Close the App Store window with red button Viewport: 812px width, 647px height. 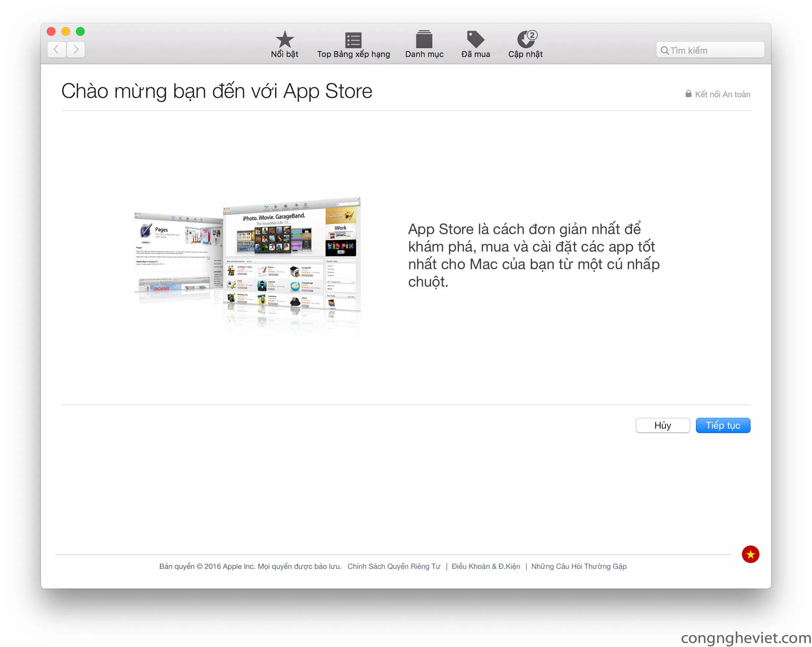[51, 31]
